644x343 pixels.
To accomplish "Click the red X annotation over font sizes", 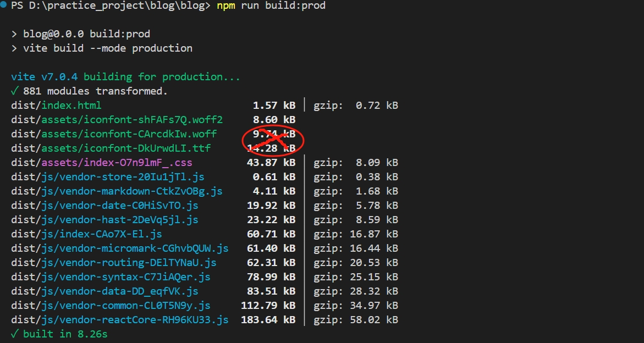I will click(273, 141).
